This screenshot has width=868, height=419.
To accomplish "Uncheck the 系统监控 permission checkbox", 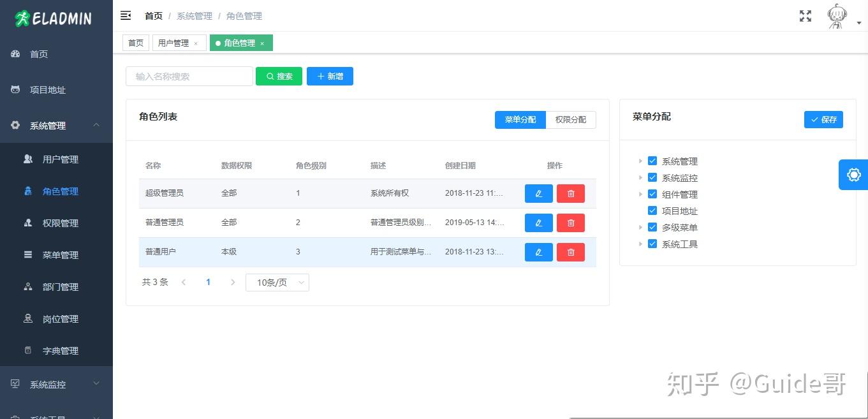I will coord(652,177).
